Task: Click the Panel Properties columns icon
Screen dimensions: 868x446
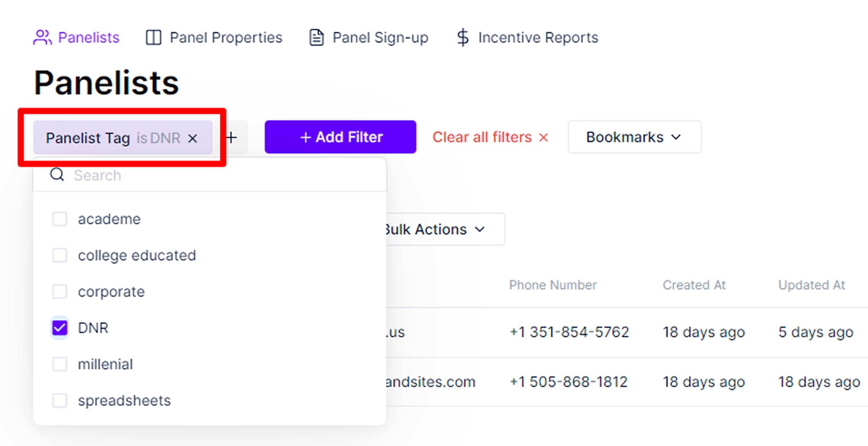Action: 153,37
